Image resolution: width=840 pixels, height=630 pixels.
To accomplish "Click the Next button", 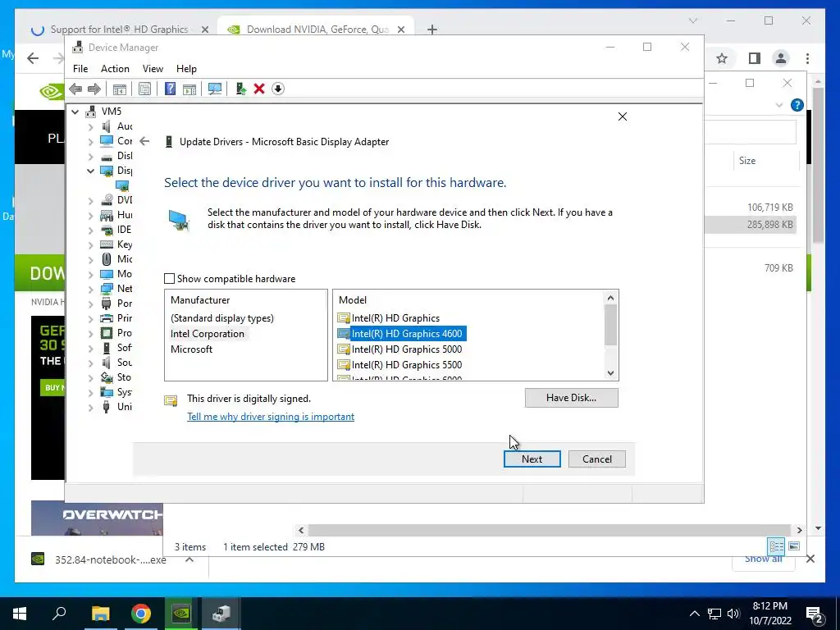I will (532, 459).
